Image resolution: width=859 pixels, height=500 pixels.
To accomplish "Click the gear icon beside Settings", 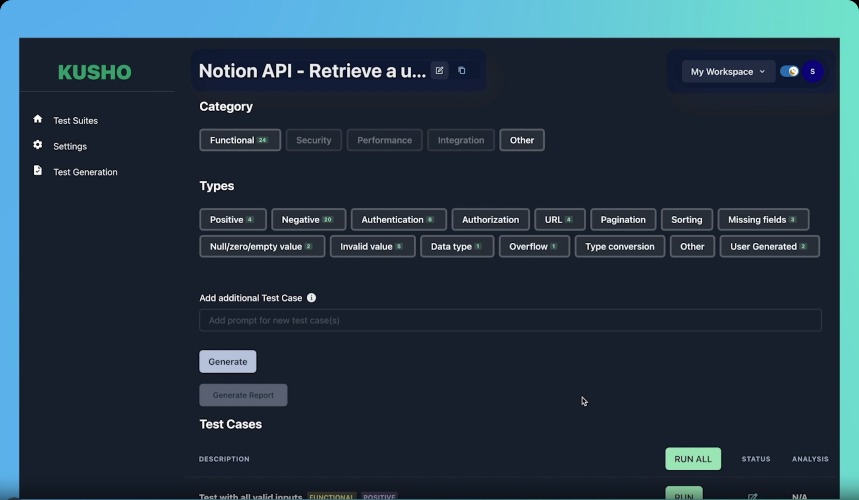I will (37, 145).
